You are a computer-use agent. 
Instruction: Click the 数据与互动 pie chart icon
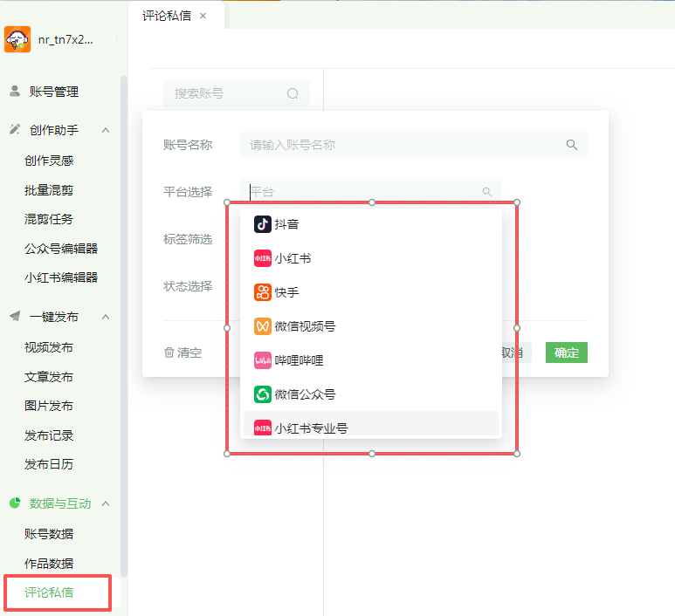pyautogui.click(x=15, y=503)
